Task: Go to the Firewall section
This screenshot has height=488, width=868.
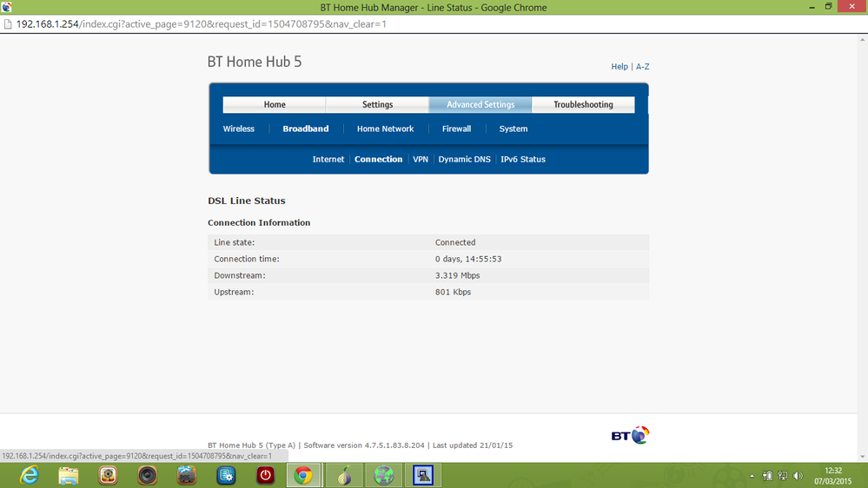Action: tap(457, 129)
